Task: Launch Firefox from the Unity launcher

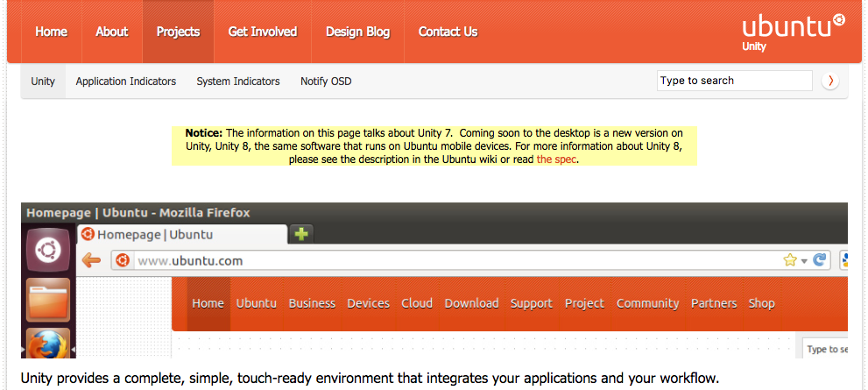Action: coord(48,344)
